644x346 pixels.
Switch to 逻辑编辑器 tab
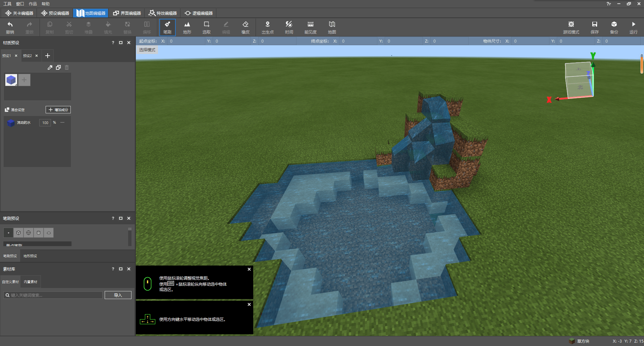pos(199,13)
